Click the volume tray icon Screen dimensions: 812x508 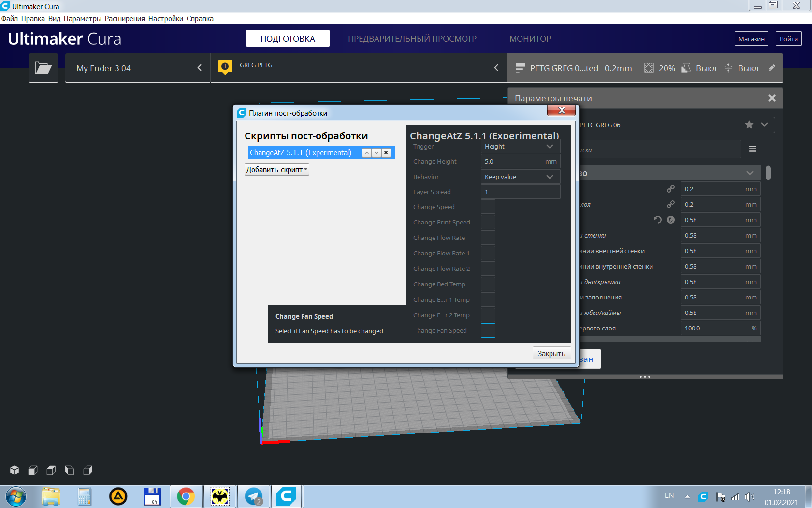750,497
